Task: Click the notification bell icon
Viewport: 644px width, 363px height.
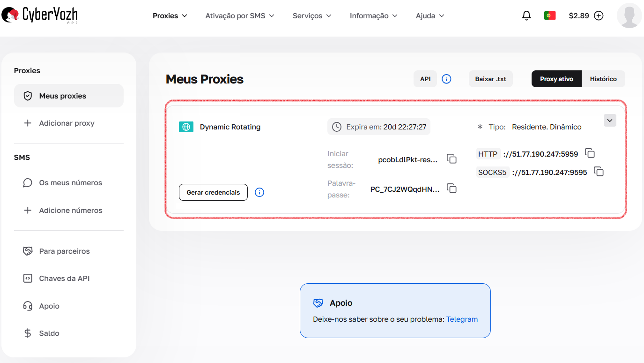Action: (526, 15)
